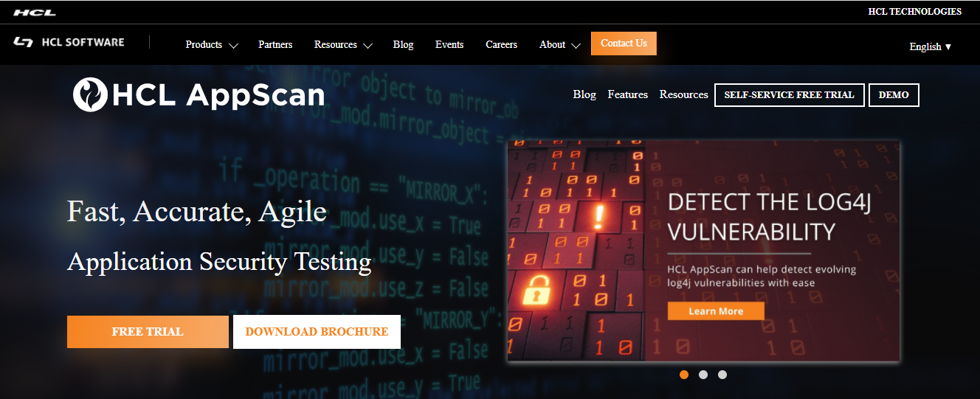Screen dimensions: 980x399
Task: Click the "DETECT THE LOG4J VULNERABILITY" banner title
Action: click(x=769, y=217)
